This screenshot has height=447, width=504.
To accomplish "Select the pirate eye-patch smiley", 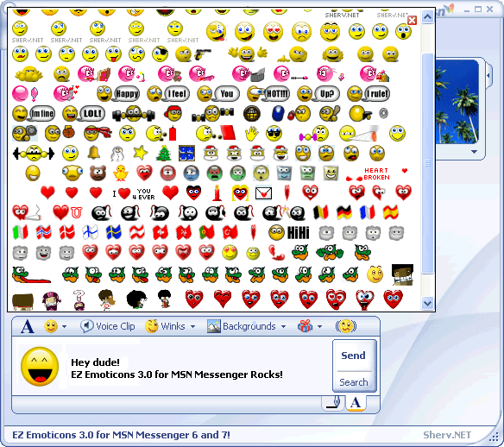I will click(x=160, y=54).
